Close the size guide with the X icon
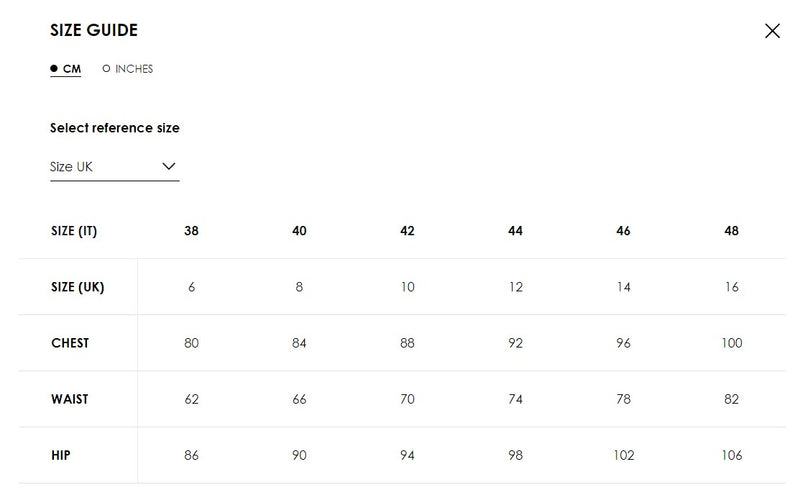 point(772,31)
